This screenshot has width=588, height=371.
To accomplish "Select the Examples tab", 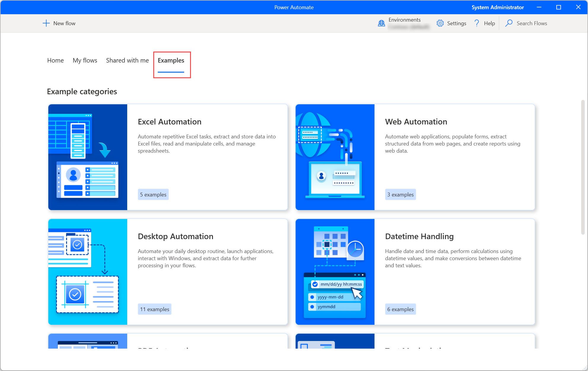I will click(171, 60).
